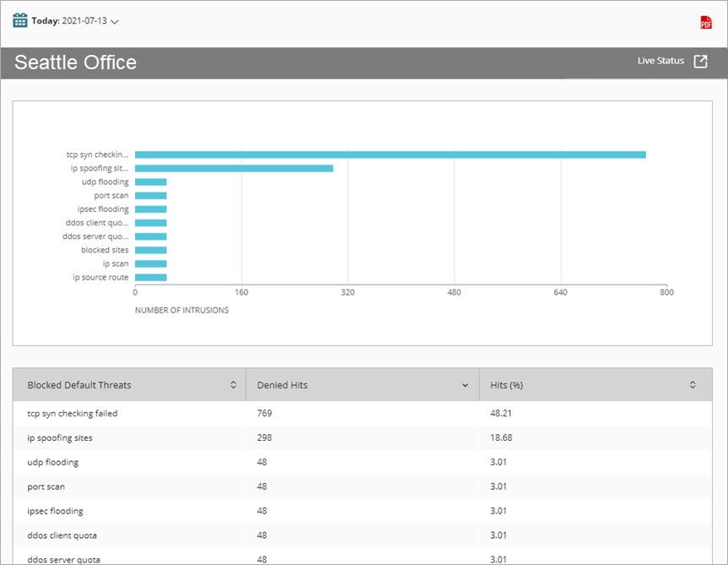Select the udp flooding table row
Image resolution: width=728 pixels, height=565 pixels.
(53, 462)
